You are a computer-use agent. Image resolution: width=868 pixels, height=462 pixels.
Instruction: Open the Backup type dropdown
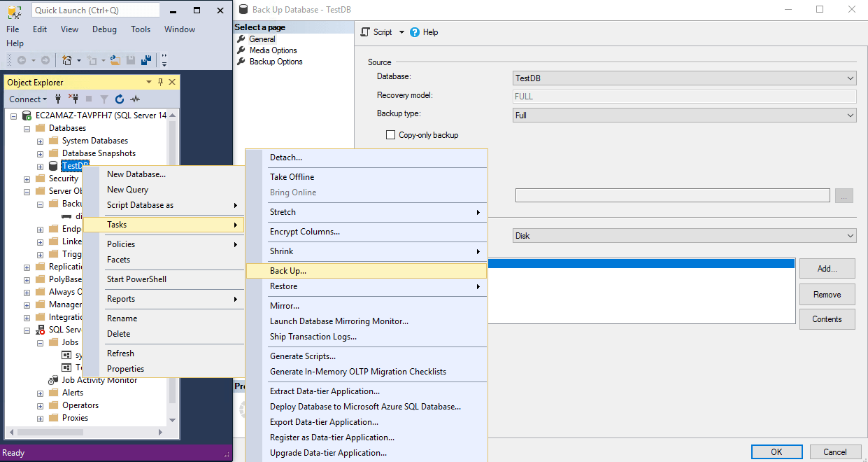(x=851, y=113)
